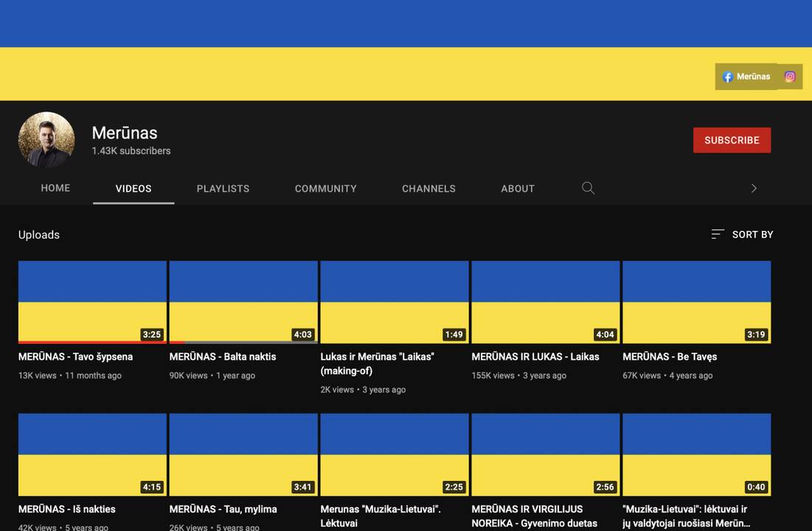Click title MERŪNAS - Be Tavęs

pyautogui.click(x=670, y=356)
